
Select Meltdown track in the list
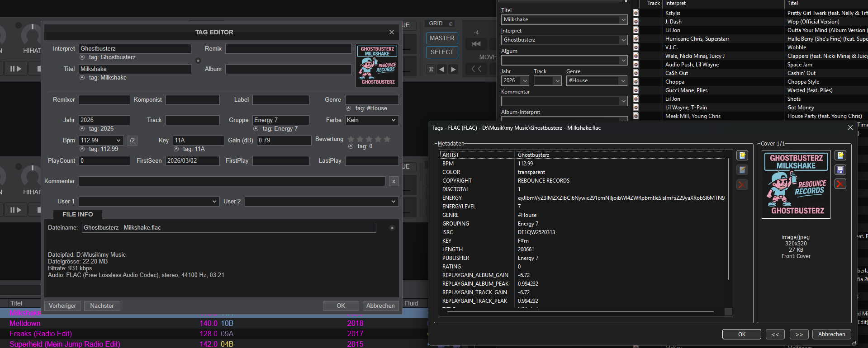(25, 324)
